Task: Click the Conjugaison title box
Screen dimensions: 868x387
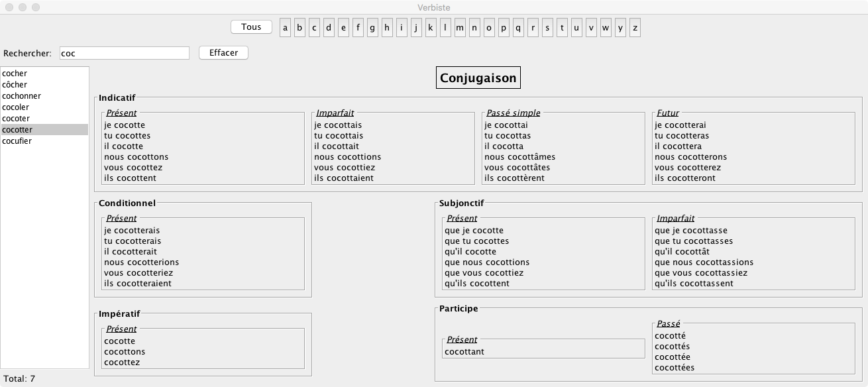Action: tap(478, 78)
